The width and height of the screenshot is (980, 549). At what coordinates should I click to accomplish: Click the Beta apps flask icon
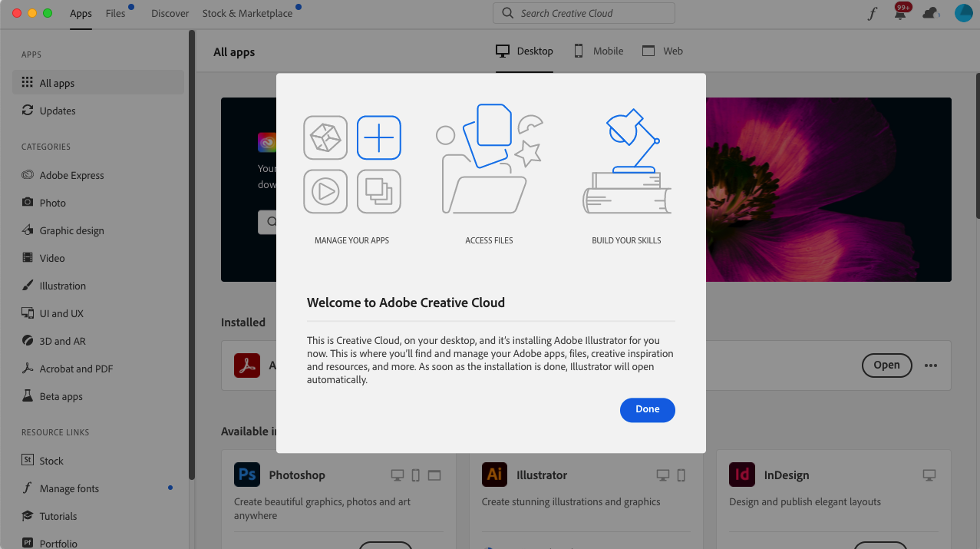click(28, 396)
